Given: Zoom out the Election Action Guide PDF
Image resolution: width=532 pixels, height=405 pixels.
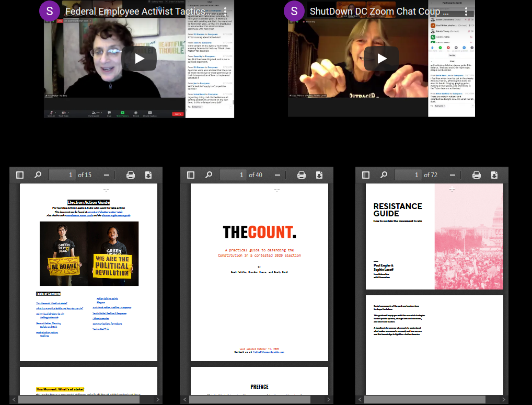Looking at the screenshot, I should pos(107,175).
